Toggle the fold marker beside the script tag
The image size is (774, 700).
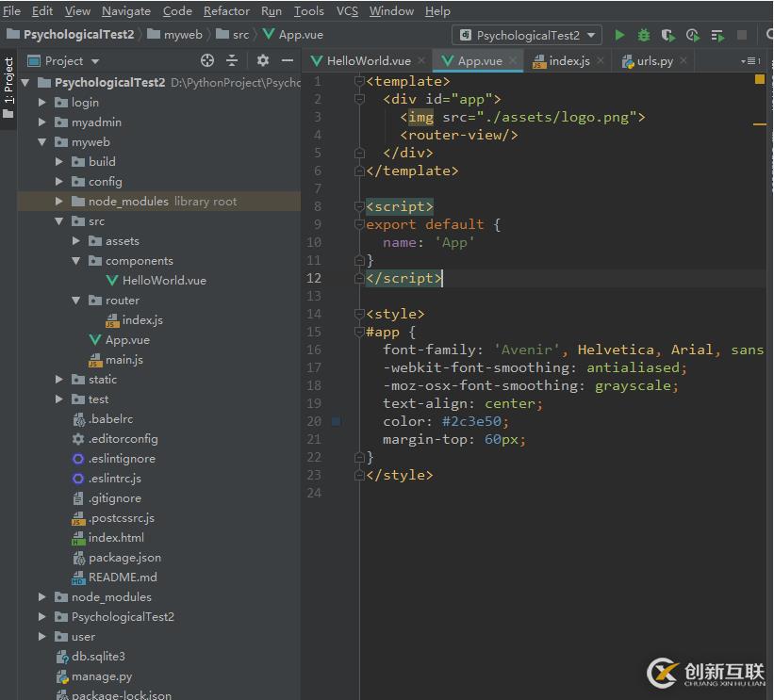click(x=359, y=206)
